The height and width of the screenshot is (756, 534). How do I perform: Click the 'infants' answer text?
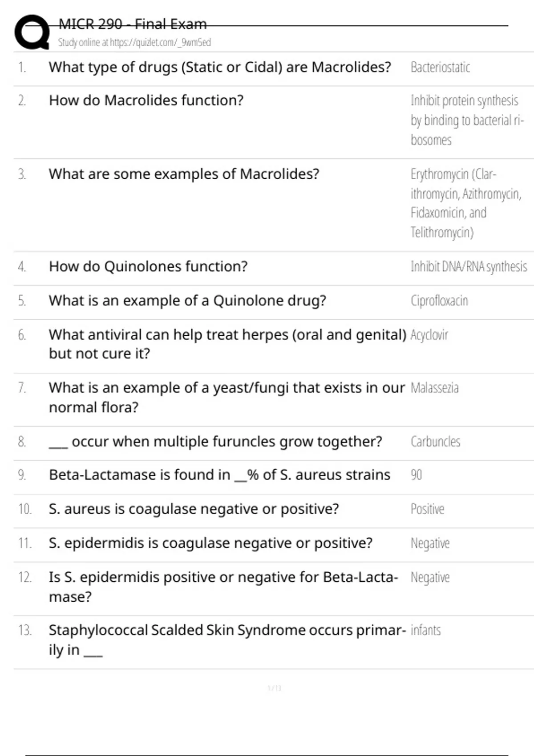point(425,630)
